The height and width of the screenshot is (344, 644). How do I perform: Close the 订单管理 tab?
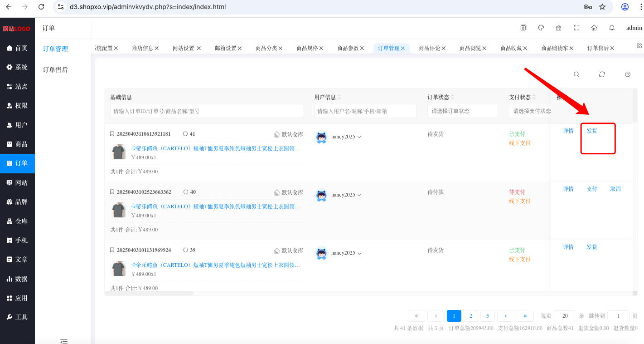coord(403,48)
